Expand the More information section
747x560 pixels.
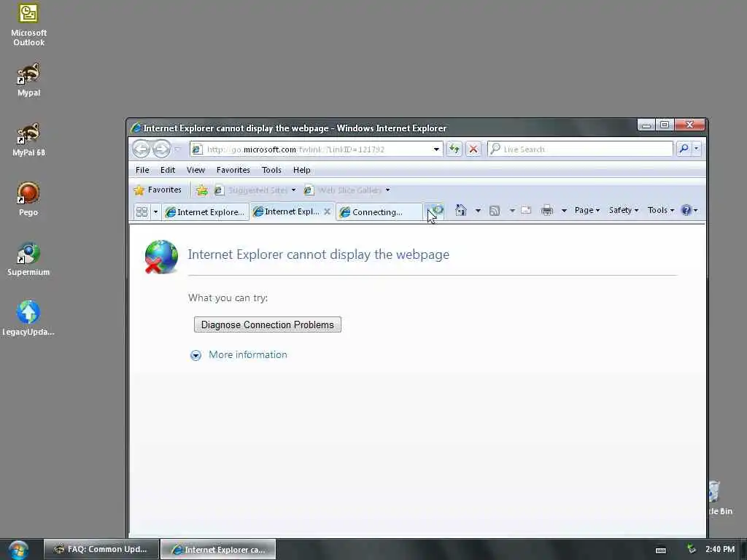coord(196,355)
